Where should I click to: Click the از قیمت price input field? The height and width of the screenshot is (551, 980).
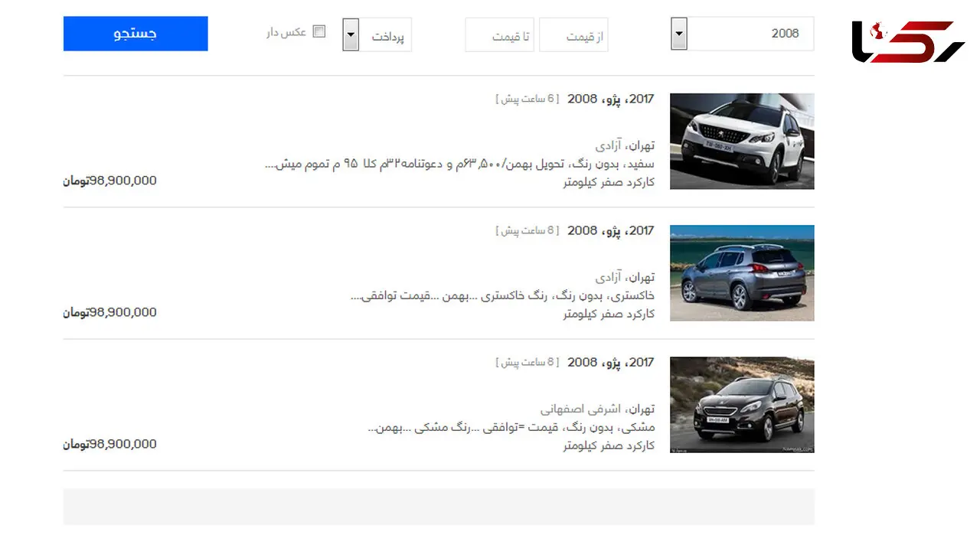[573, 35]
